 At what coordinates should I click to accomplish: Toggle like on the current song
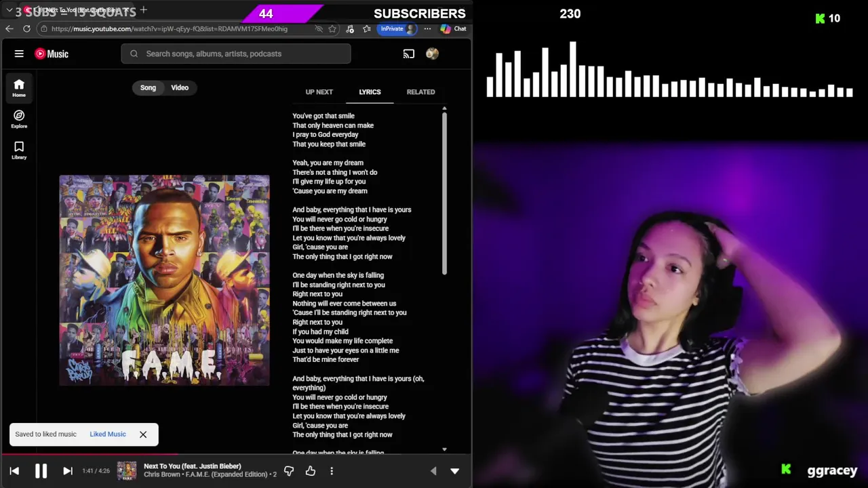(x=311, y=471)
